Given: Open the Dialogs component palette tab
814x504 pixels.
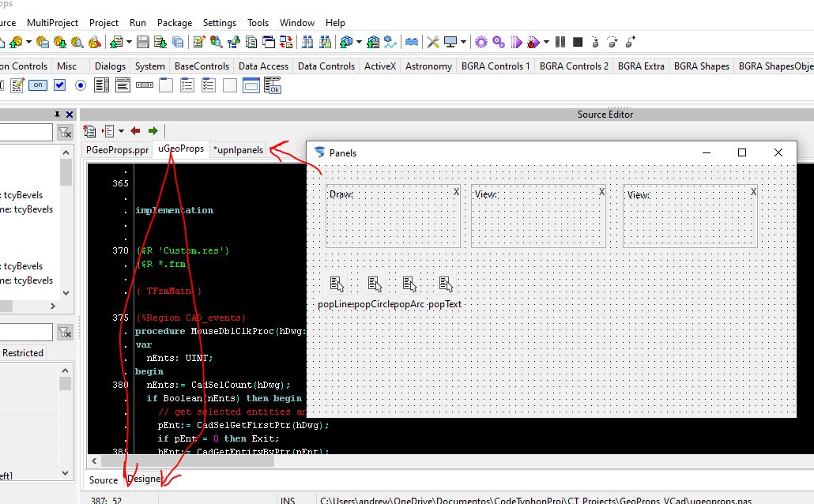Looking at the screenshot, I should tap(110, 66).
